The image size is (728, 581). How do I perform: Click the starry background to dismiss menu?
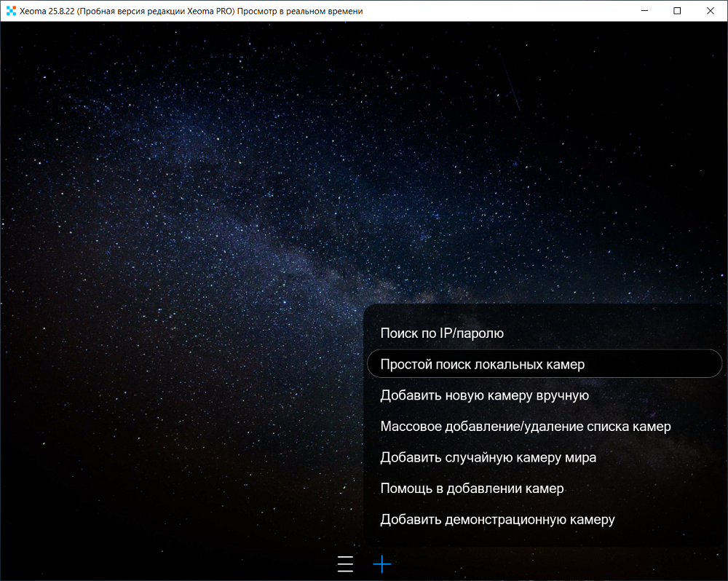point(146,437)
